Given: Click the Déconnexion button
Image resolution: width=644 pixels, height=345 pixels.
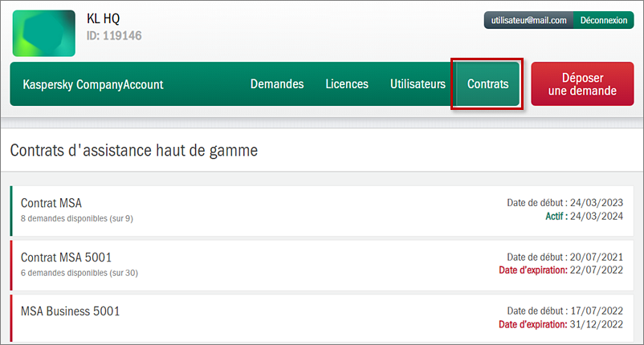Looking at the screenshot, I should [x=604, y=20].
